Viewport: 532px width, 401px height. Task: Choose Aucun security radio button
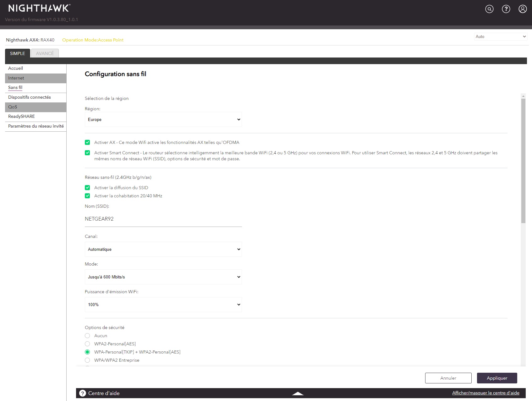[87, 336]
